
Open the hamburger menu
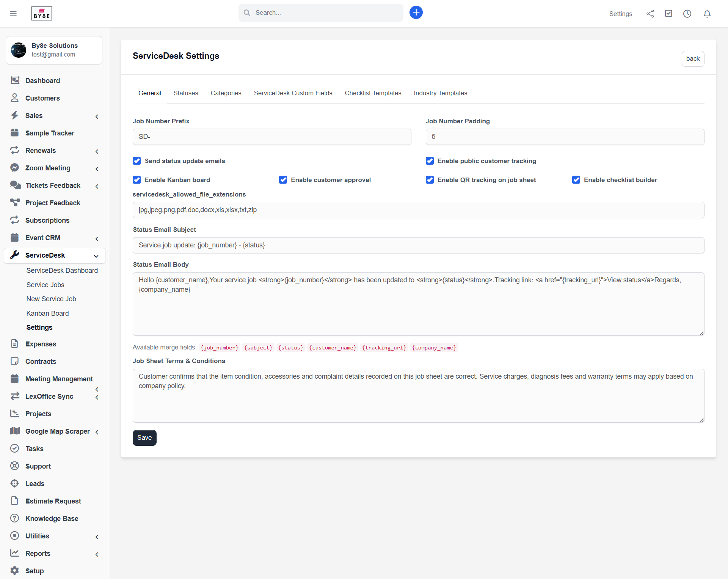[x=13, y=13]
